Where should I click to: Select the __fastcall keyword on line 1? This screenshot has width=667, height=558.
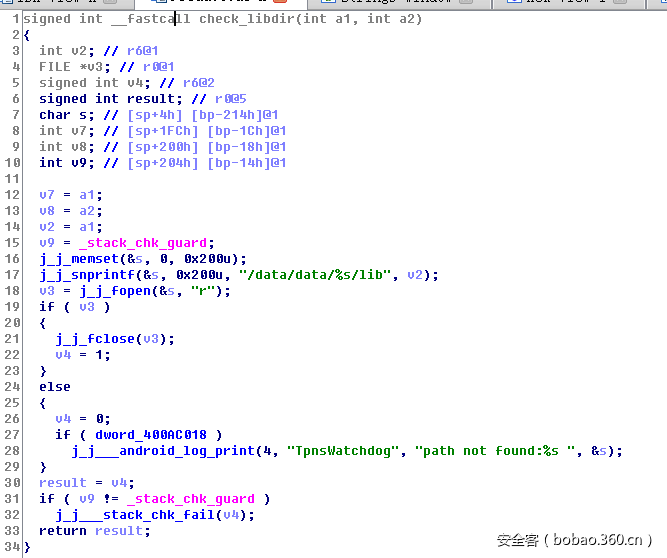click(151, 19)
